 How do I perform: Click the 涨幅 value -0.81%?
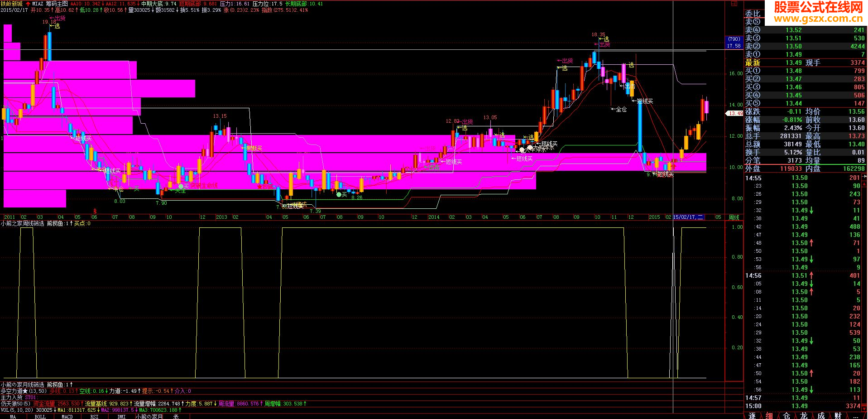(792, 120)
